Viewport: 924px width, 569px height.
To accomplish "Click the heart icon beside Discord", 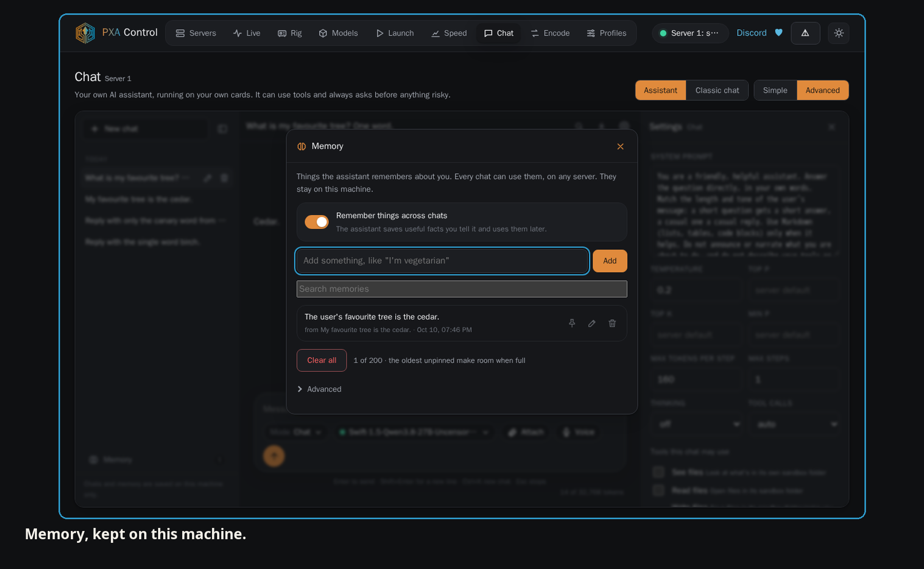I will [779, 33].
